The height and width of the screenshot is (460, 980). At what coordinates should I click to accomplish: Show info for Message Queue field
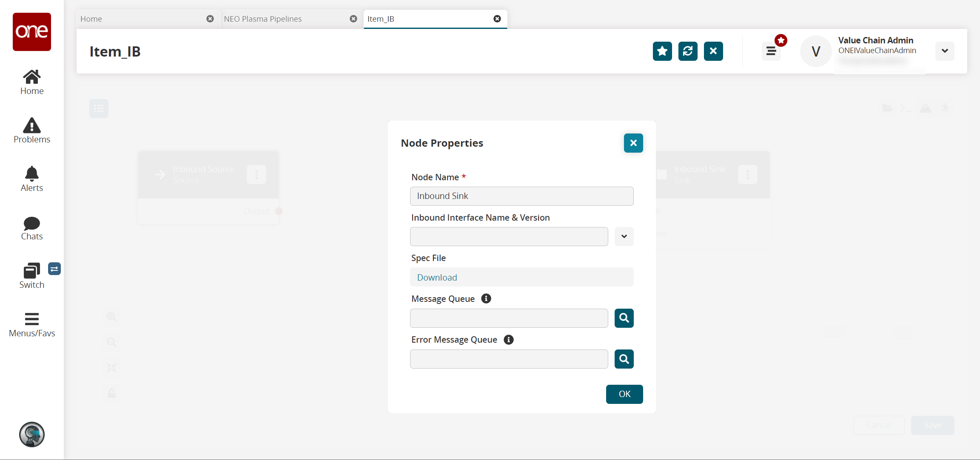point(486,298)
